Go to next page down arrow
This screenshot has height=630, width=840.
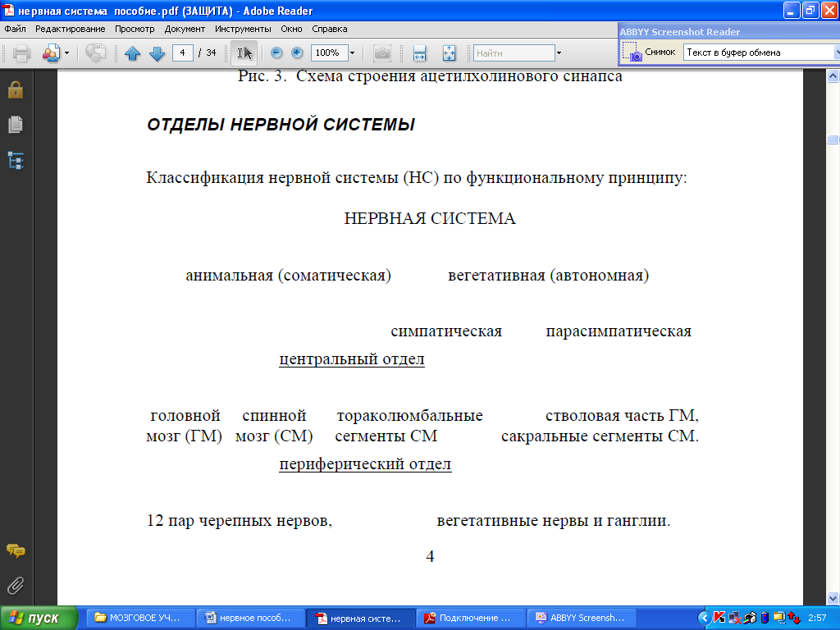click(x=157, y=53)
